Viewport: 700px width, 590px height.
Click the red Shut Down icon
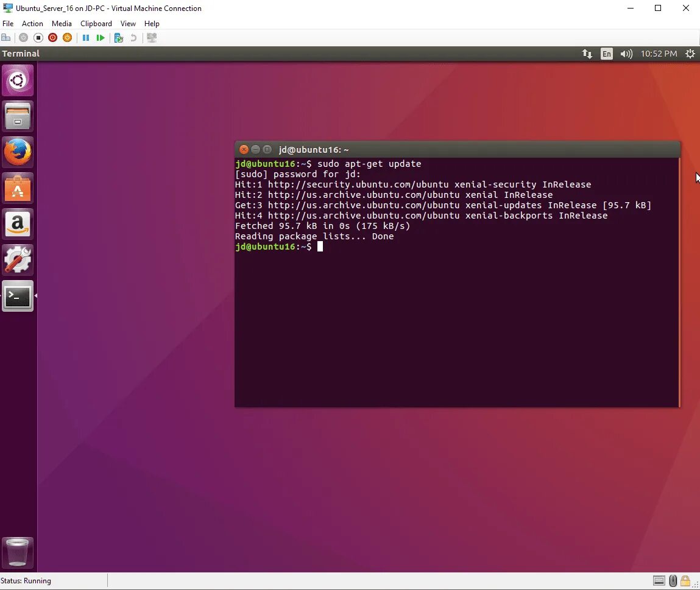pos(52,38)
